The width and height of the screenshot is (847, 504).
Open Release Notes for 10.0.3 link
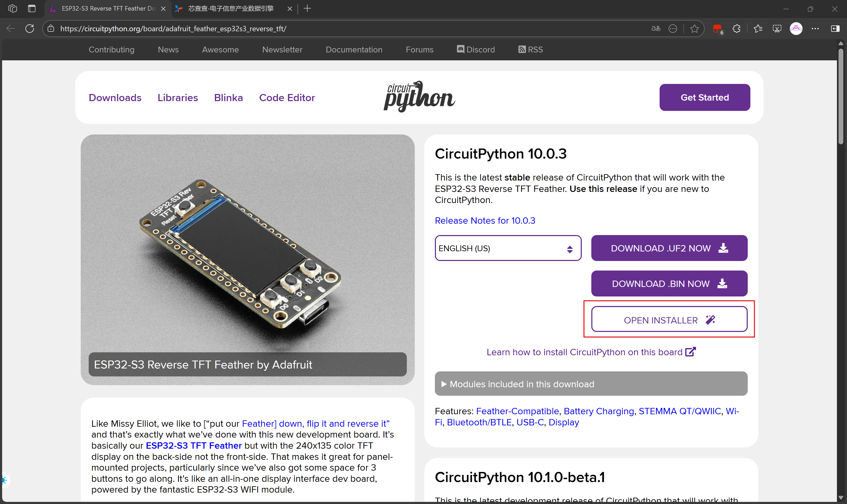[x=485, y=220]
